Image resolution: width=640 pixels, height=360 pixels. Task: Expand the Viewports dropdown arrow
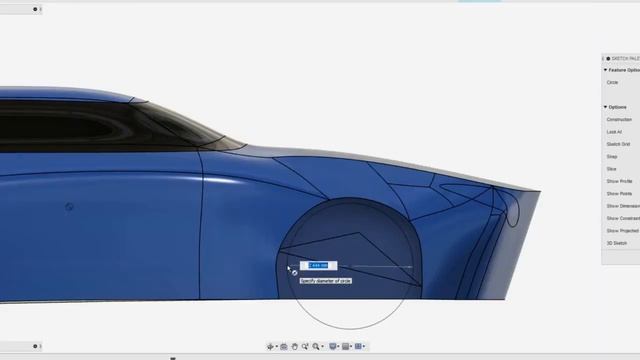point(364,346)
